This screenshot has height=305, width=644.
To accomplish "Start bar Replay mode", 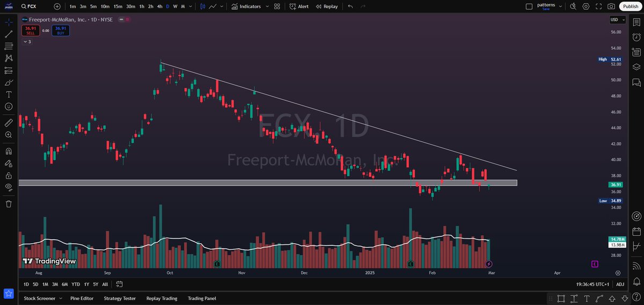I will 327,6.
